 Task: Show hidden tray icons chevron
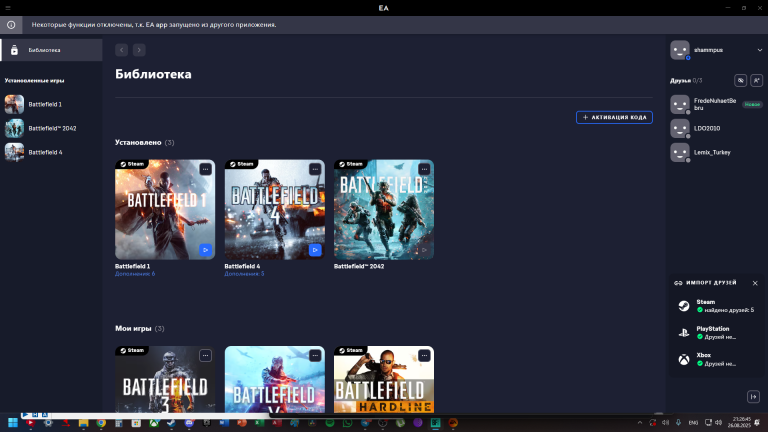pos(640,423)
